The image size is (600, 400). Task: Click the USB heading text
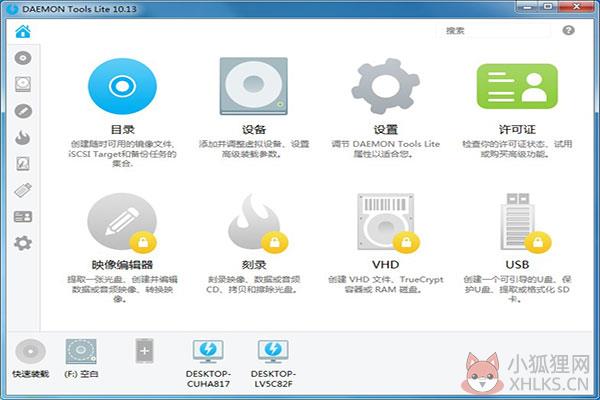click(517, 265)
